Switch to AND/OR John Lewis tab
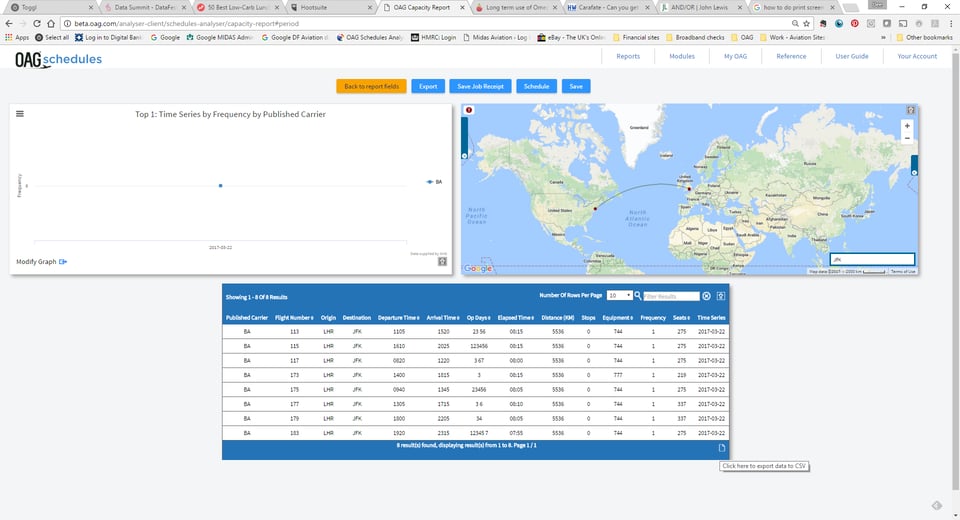 click(x=702, y=7)
